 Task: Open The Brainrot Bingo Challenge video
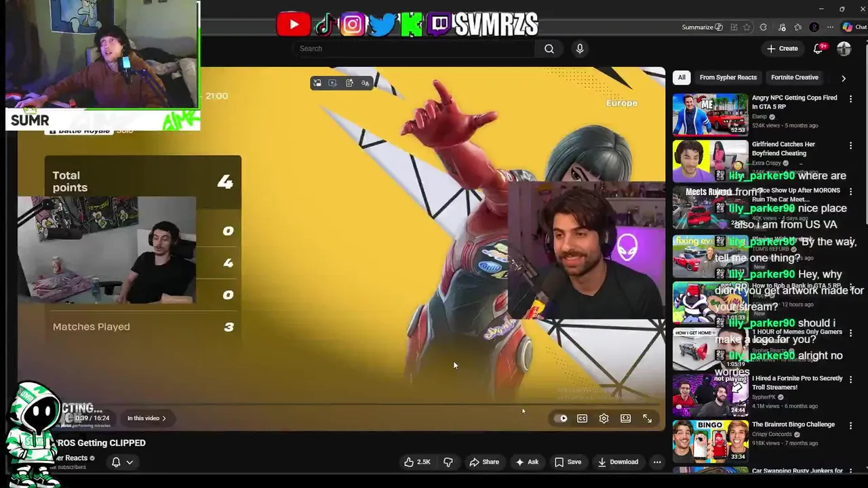click(793, 424)
